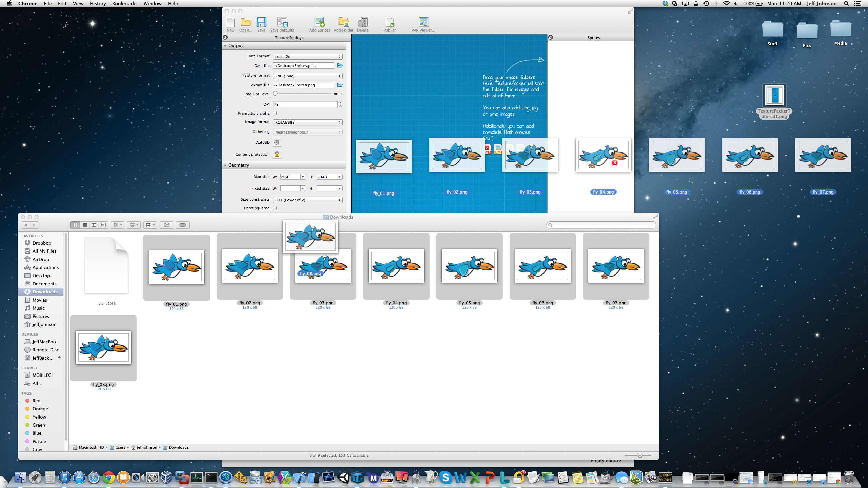Open Spotlight search in menu bar
This screenshot has width=868, height=488.
tap(846, 4)
